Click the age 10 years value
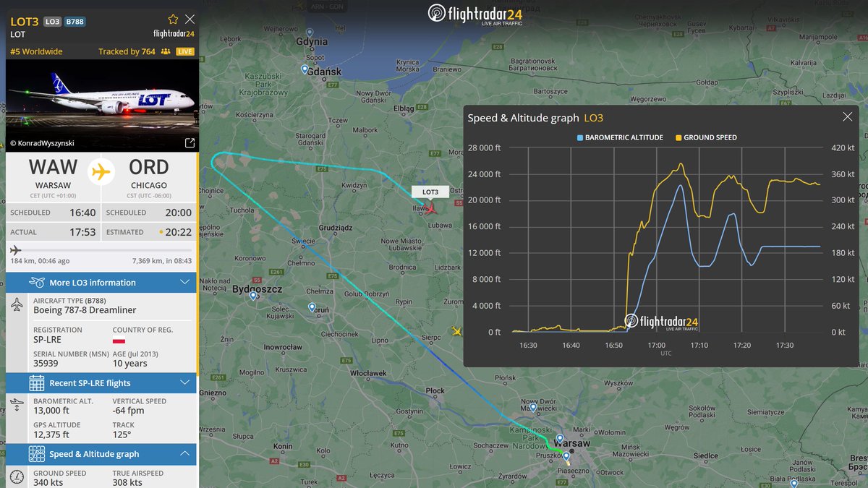 click(x=129, y=363)
